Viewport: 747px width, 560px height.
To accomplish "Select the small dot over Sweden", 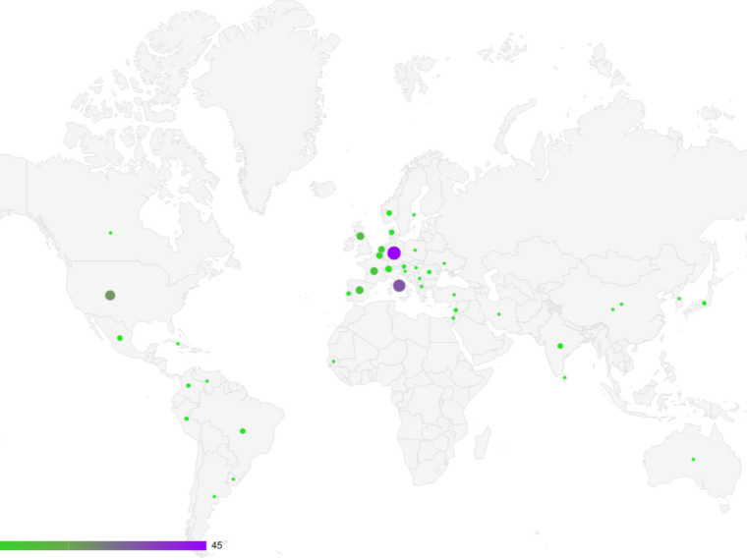I will 414,215.
